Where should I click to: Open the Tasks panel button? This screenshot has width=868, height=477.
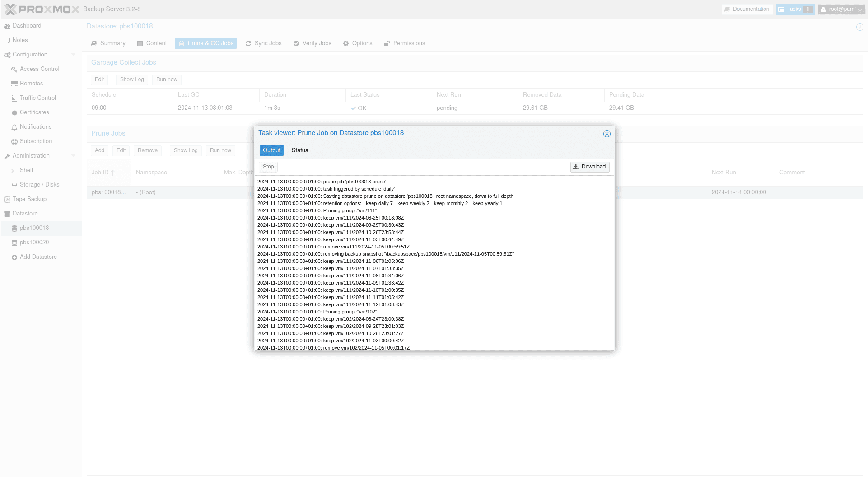click(x=795, y=9)
